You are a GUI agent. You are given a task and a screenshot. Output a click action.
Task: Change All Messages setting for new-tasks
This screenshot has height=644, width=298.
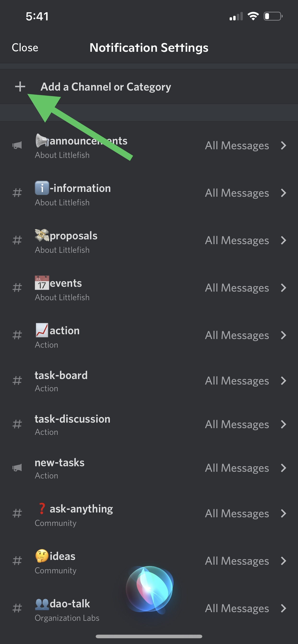tap(237, 468)
